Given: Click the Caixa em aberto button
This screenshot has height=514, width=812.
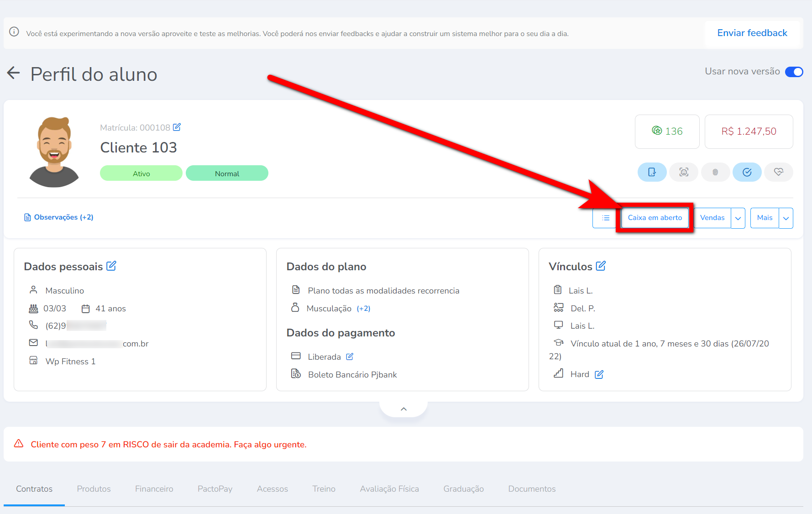Looking at the screenshot, I should point(655,218).
